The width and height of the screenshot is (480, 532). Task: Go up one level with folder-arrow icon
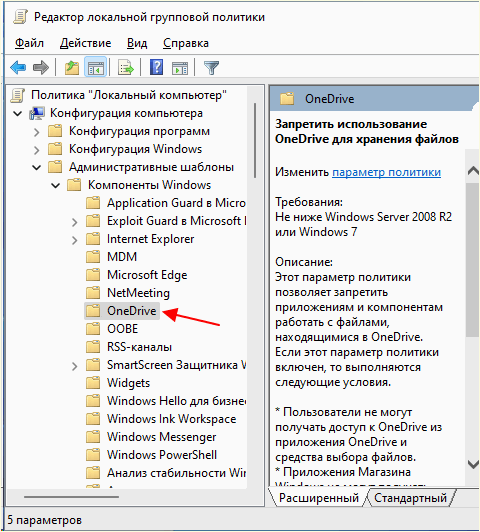coord(72,68)
